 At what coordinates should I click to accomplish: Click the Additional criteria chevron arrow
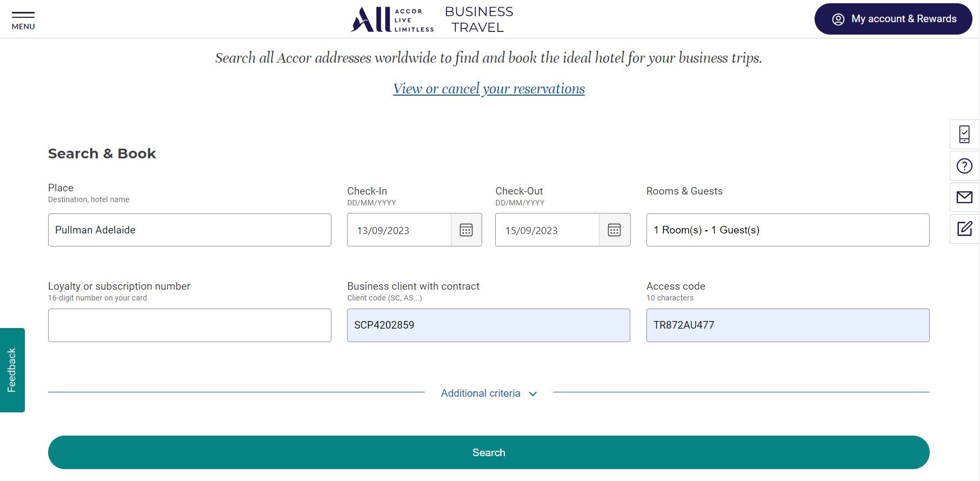click(x=533, y=394)
